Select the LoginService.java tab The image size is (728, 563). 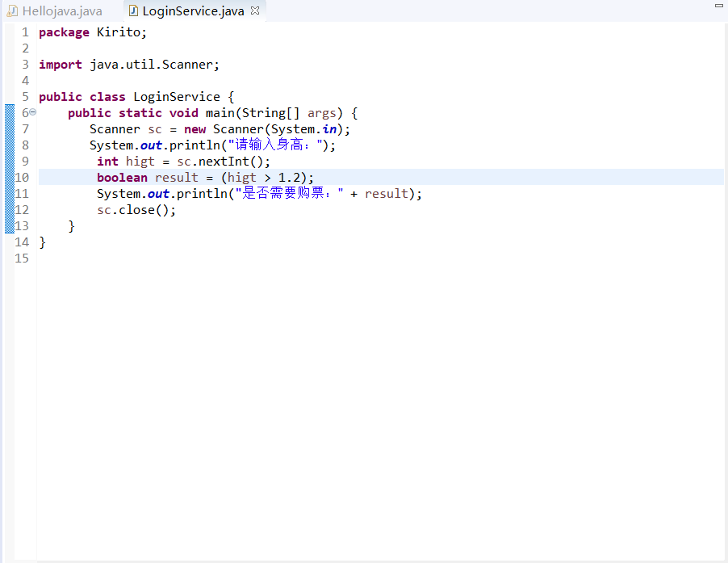click(193, 11)
